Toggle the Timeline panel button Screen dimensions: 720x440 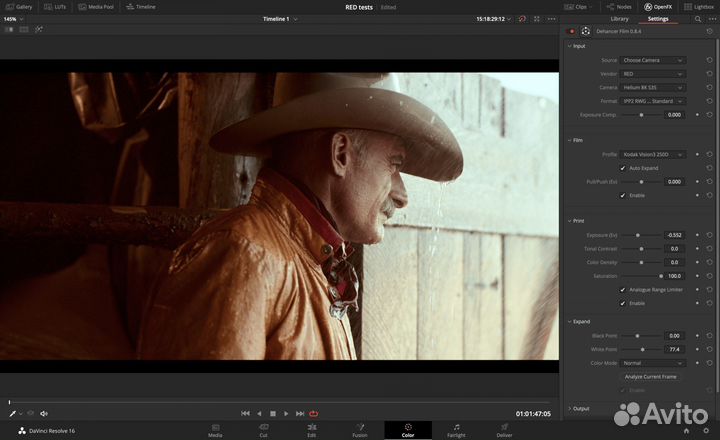point(141,7)
